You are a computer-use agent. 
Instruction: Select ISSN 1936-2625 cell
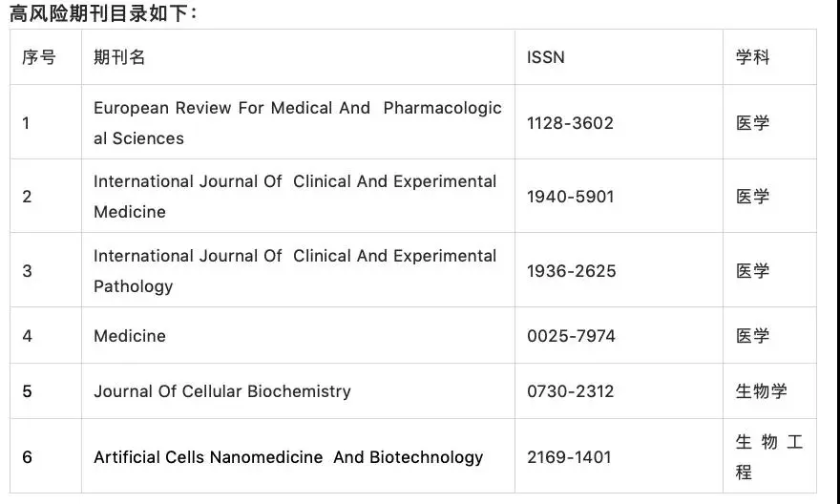pyautogui.click(x=570, y=271)
